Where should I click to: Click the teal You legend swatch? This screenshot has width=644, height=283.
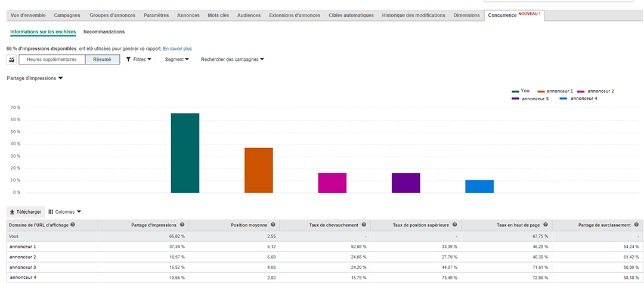(x=515, y=91)
